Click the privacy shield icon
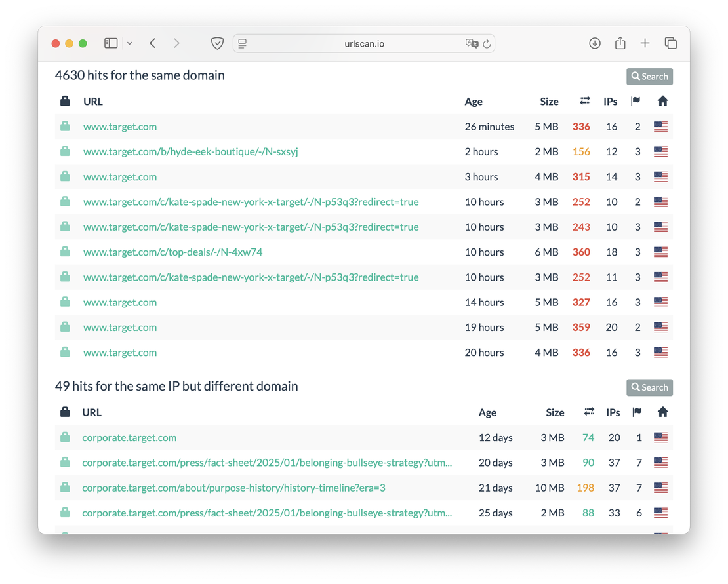Screen dimensions: 728x584 [x=217, y=43]
